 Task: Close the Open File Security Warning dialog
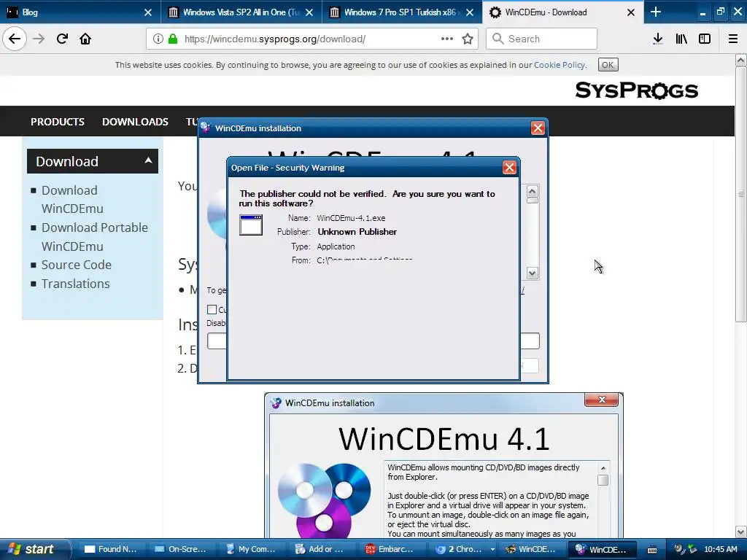pyautogui.click(x=509, y=168)
